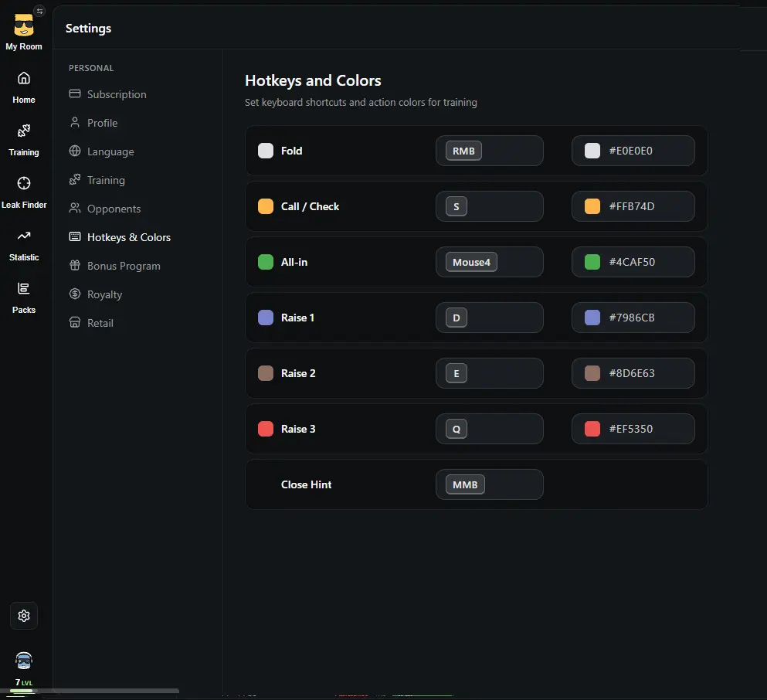This screenshot has width=767, height=700.
Task: Click the #EF5350 Raise 3 color swatch
Action: tap(592, 429)
